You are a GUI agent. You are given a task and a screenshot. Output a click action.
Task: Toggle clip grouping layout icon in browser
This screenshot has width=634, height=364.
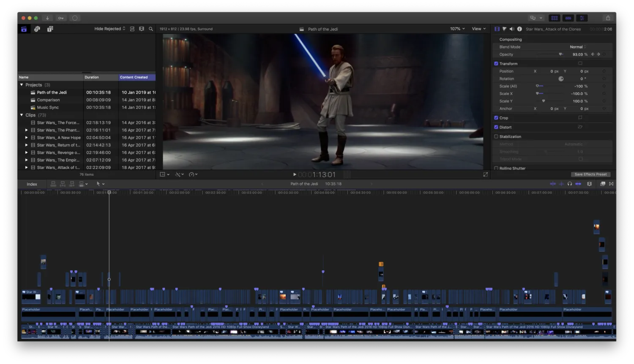(132, 29)
